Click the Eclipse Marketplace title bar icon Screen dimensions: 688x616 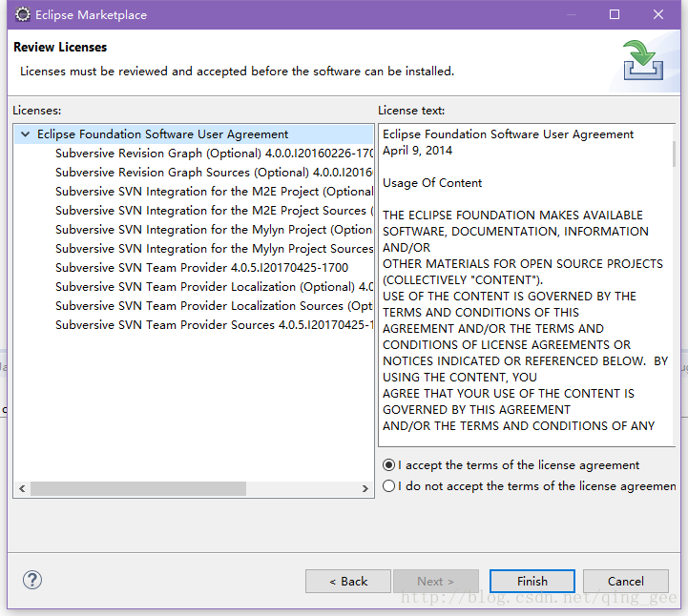(x=23, y=14)
